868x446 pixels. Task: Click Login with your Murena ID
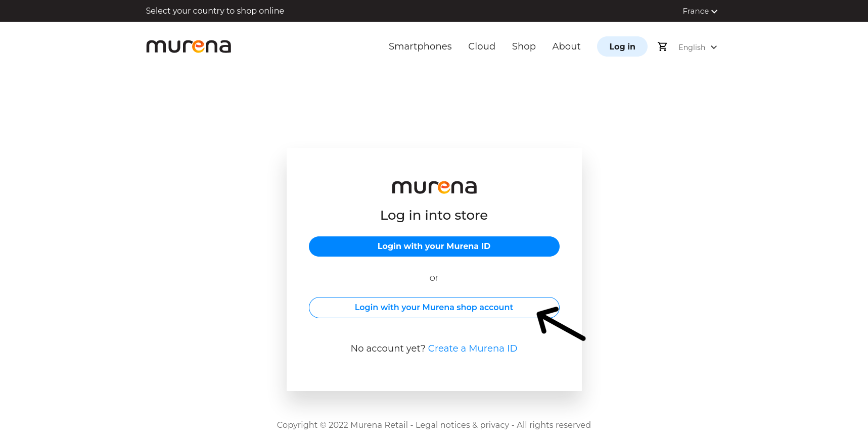(x=434, y=246)
